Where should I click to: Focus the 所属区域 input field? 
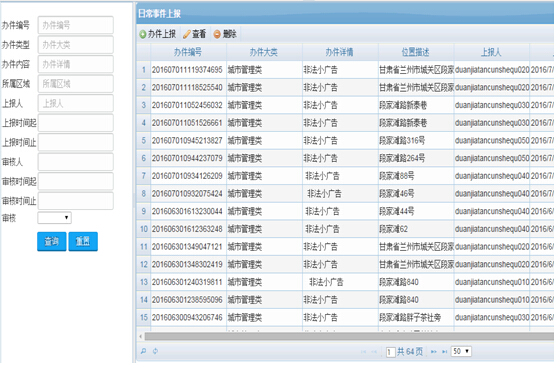pyautogui.click(x=76, y=84)
